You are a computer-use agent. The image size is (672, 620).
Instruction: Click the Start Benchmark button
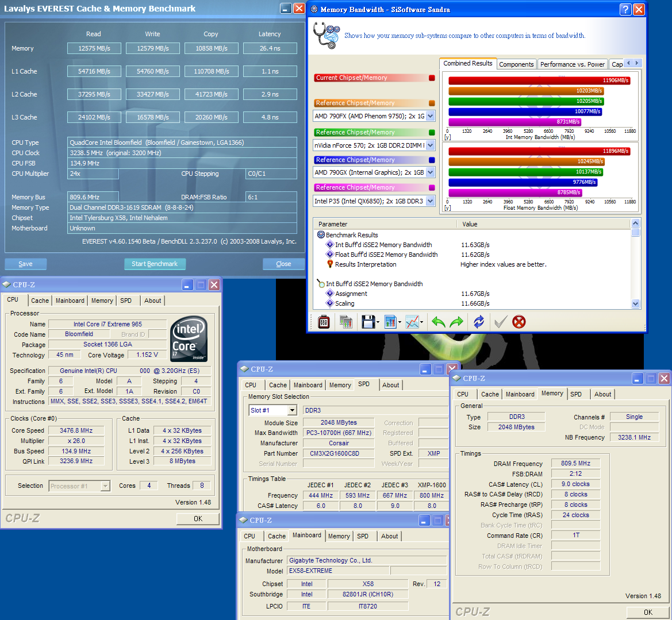155,264
